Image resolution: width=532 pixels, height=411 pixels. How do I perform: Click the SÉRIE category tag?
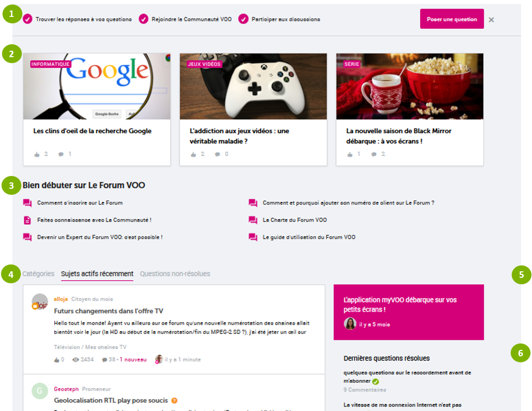(x=352, y=64)
